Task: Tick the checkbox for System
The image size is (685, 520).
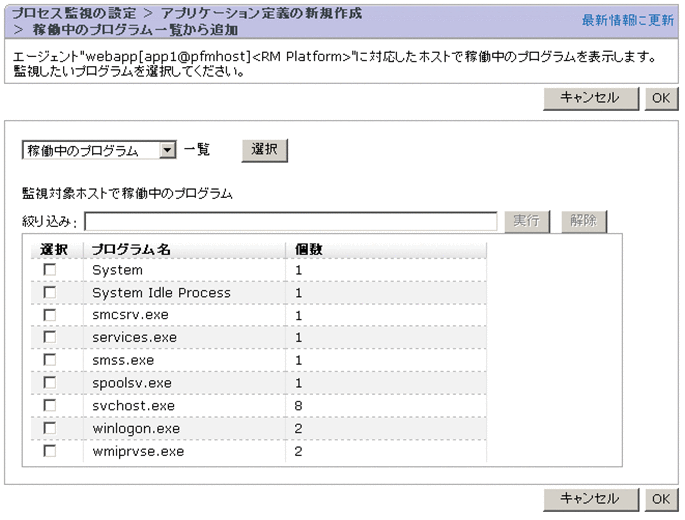Action: pyautogui.click(x=50, y=270)
